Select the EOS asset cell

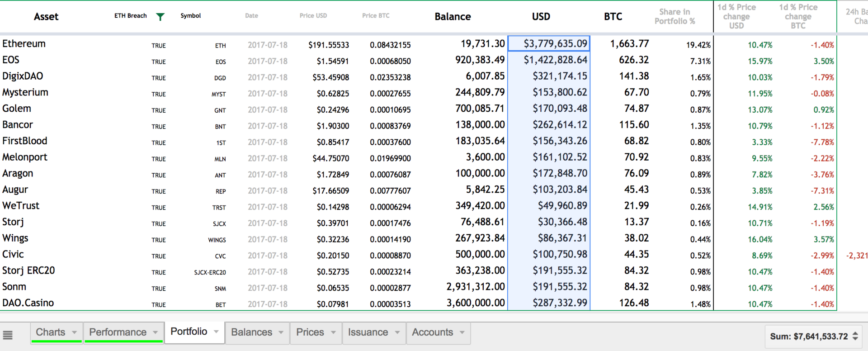point(11,60)
